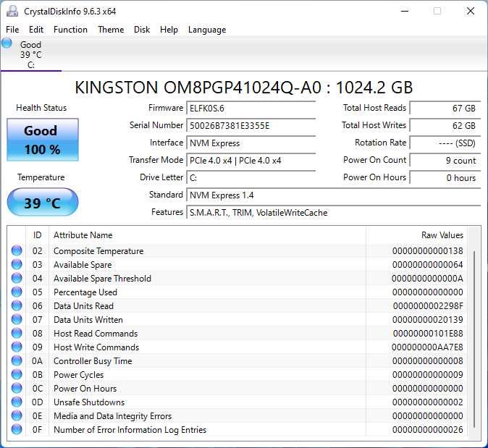This screenshot has width=488, height=448.
Task: Click raw value 0000000101E88
Action: [x=428, y=333]
